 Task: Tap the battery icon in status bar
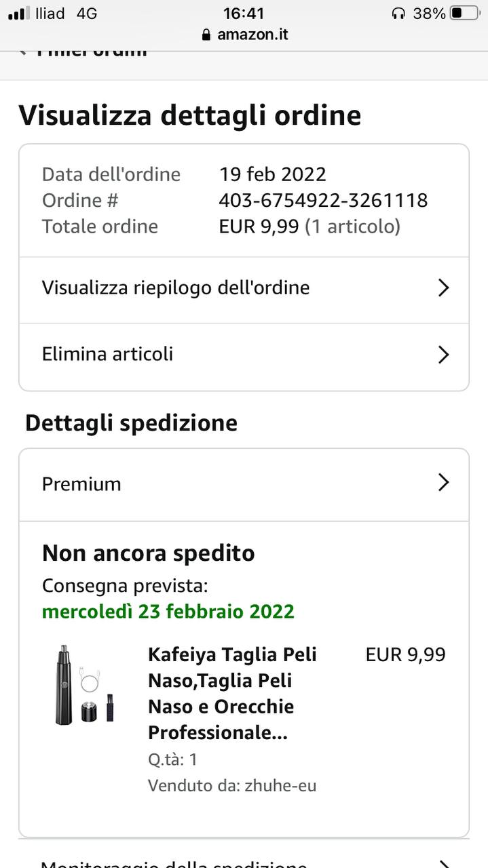[x=465, y=13]
